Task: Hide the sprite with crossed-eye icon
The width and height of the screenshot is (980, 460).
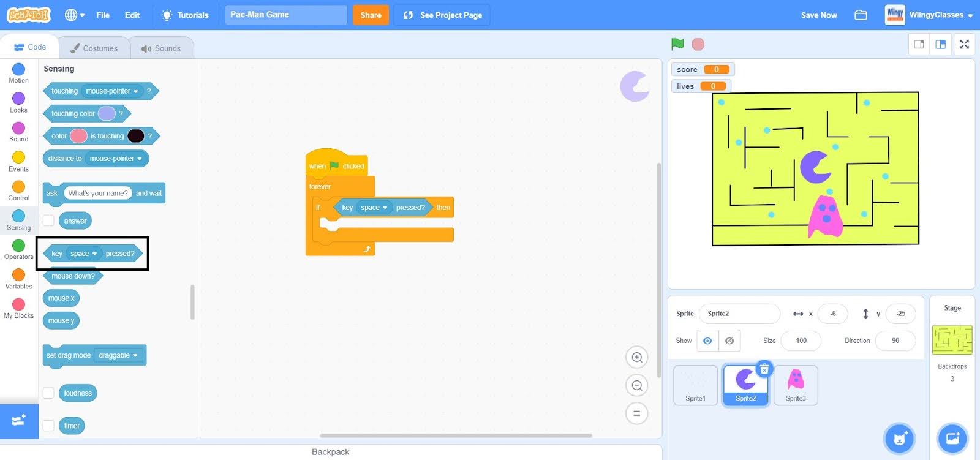Action: tap(729, 341)
